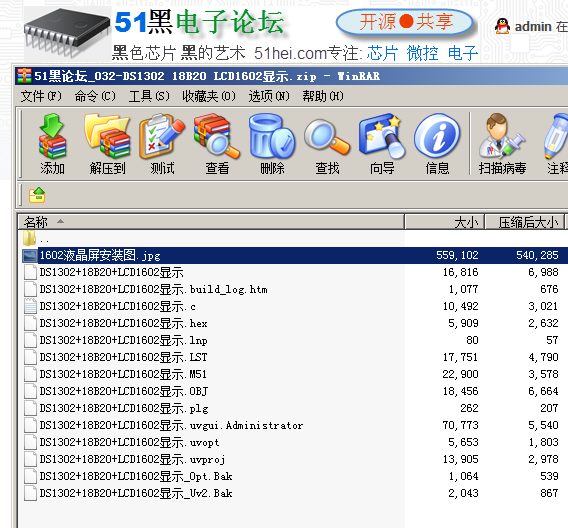568x528 pixels.
Task: Show archive 信息 (Info)
Action: (x=437, y=144)
